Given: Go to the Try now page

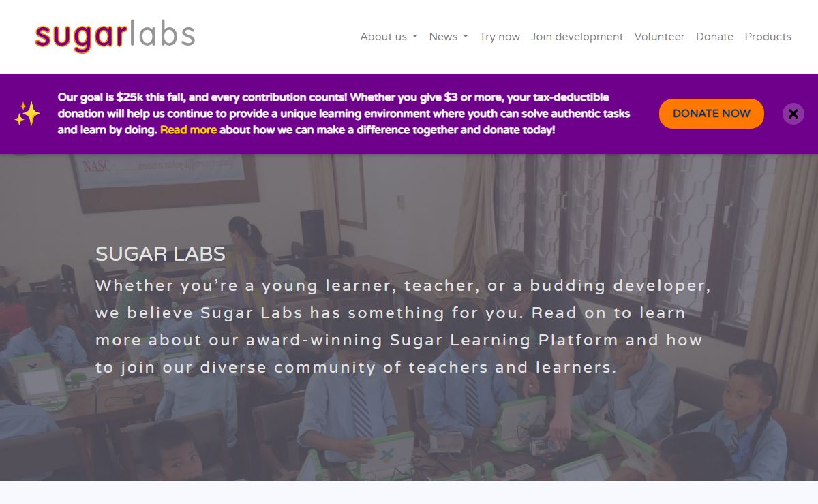Looking at the screenshot, I should [500, 37].
